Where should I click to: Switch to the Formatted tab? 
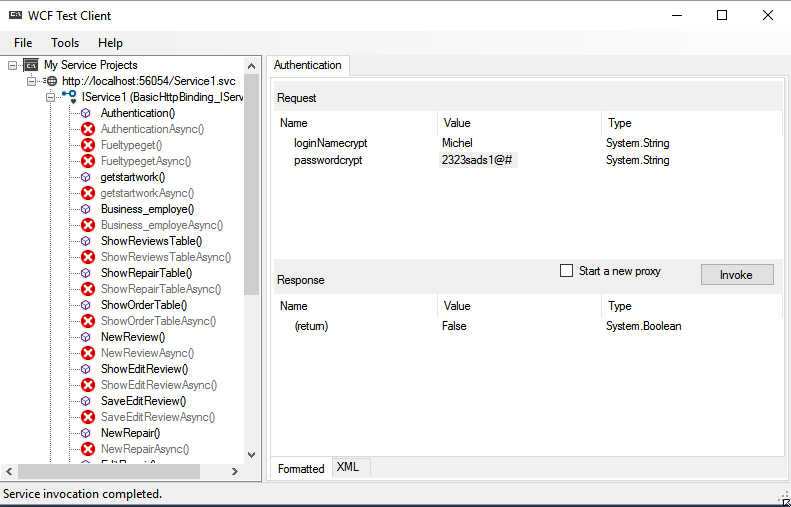(301, 469)
